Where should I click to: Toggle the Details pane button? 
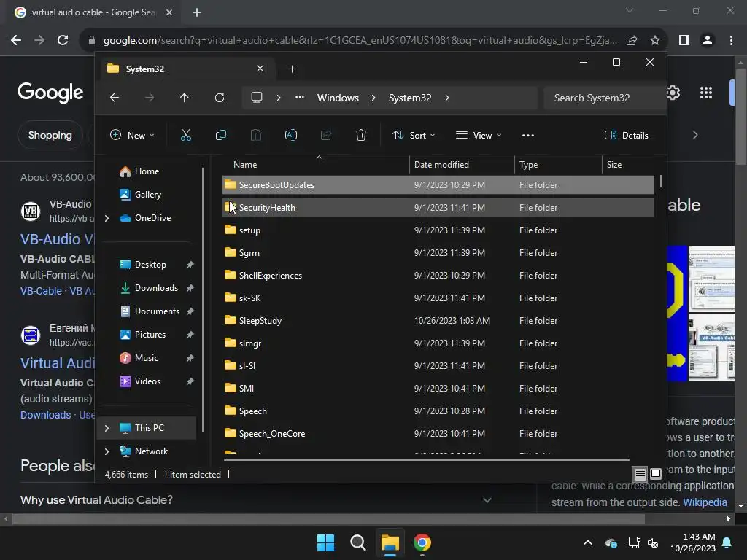626,135
